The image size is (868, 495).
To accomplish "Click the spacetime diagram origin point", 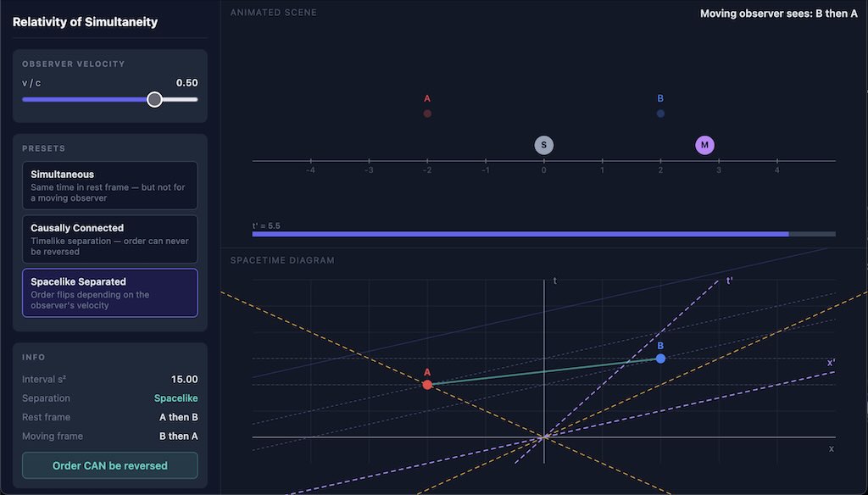I will pyautogui.click(x=544, y=437).
